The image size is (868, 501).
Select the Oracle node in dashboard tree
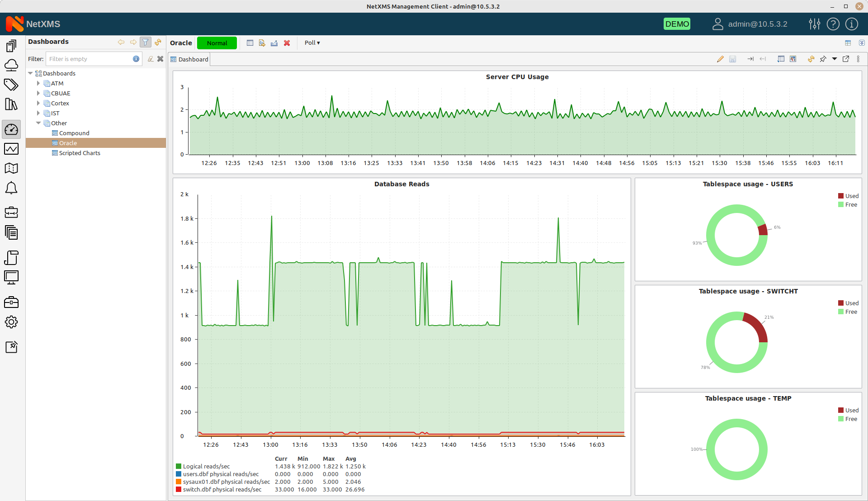pyautogui.click(x=67, y=142)
